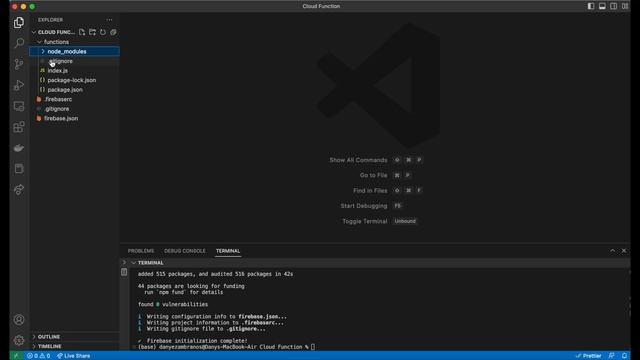This screenshot has height=360, width=640.
Task: Click the New File icon in Explorer
Action: 82,32
